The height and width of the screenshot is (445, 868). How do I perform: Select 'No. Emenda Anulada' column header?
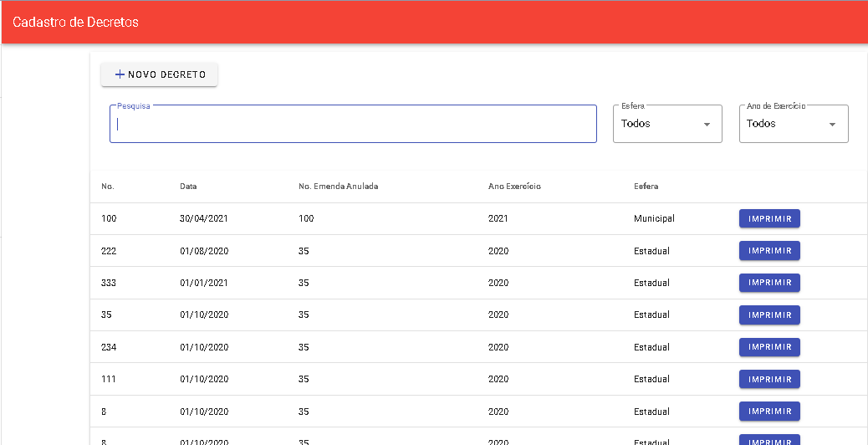click(338, 187)
